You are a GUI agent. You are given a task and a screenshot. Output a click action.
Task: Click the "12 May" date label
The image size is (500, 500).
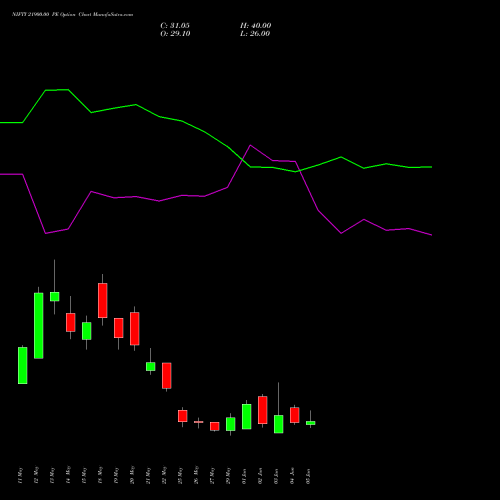point(37,475)
